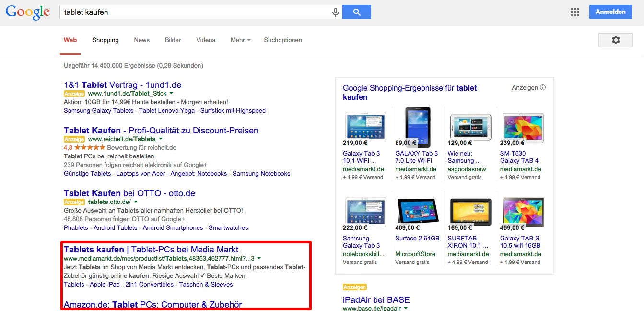
Task: Click Android Smartphones sitelink
Action: click(173, 228)
